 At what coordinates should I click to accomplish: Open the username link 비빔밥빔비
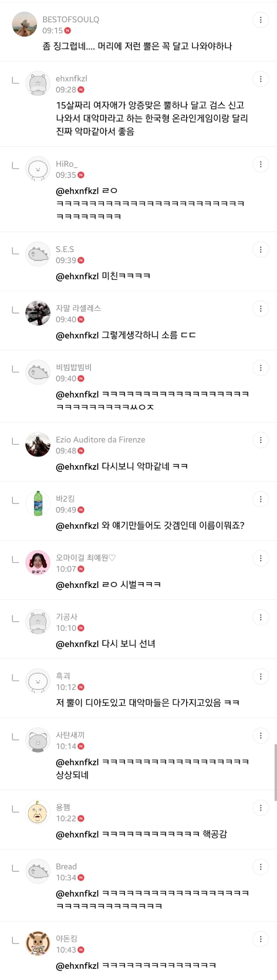coord(72,368)
